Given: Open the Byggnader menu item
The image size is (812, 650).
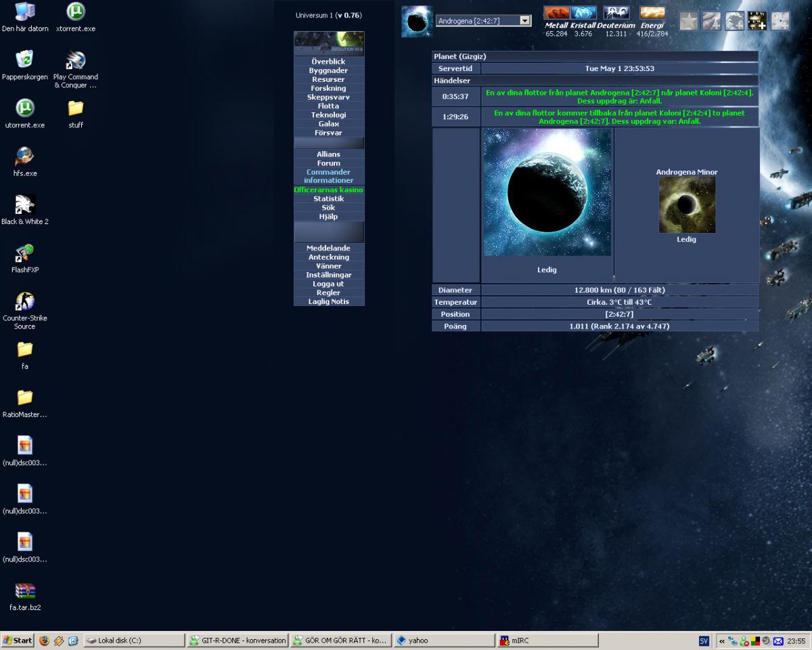Looking at the screenshot, I should pyautogui.click(x=328, y=70).
